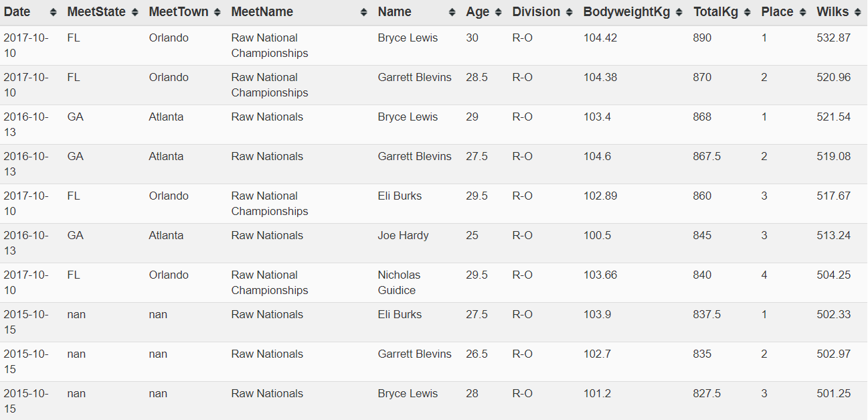This screenshot has width=868, height=420.
Task: Click the sort arrows beside TotalKg header
Action: click(748, 13)
